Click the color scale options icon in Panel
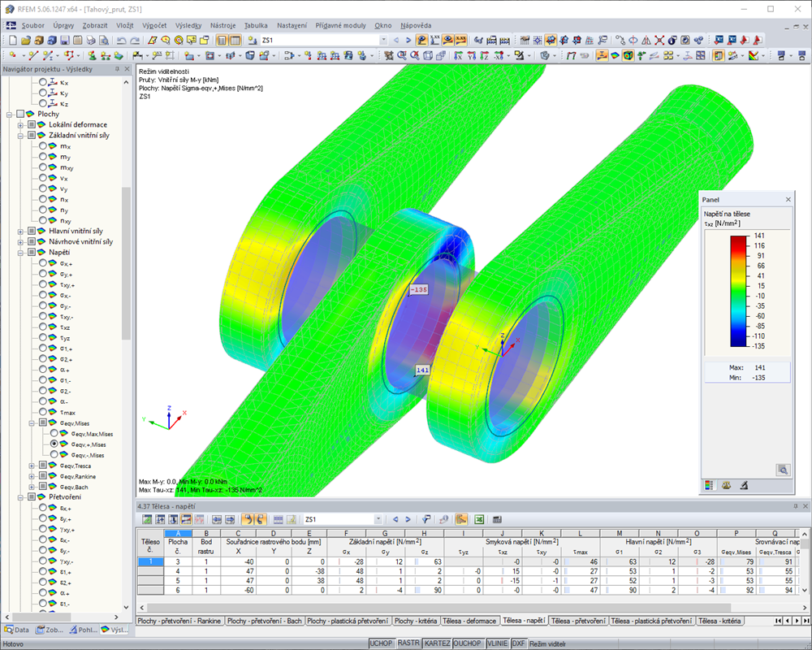Image resolution: width=812 pixels, height=650 pixels. 710,485
